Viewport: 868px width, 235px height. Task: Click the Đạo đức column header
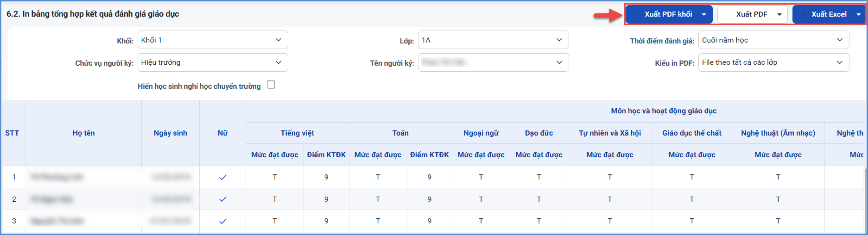coord(539,133)
